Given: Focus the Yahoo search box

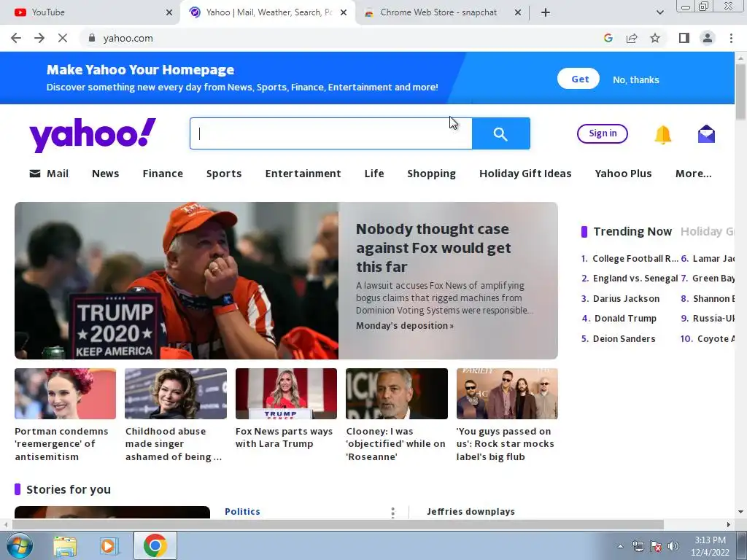Looking at the screenshot, I should point(331,133).
